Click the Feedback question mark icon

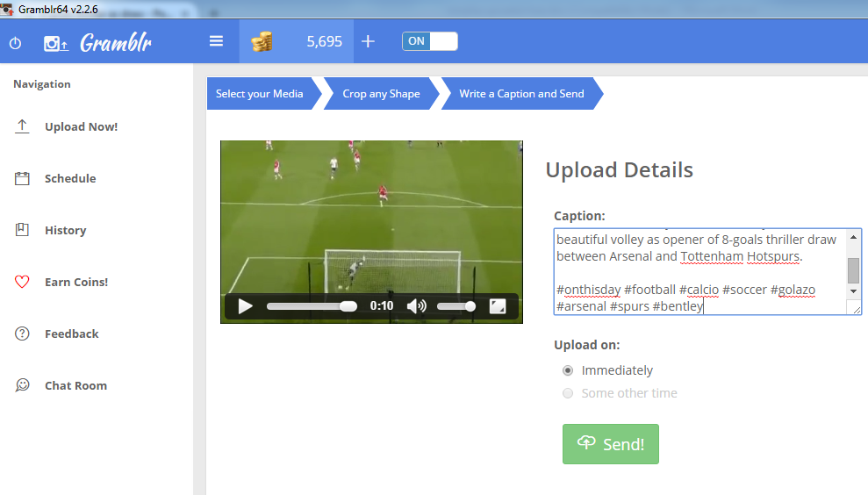click(x=22, y=334)
